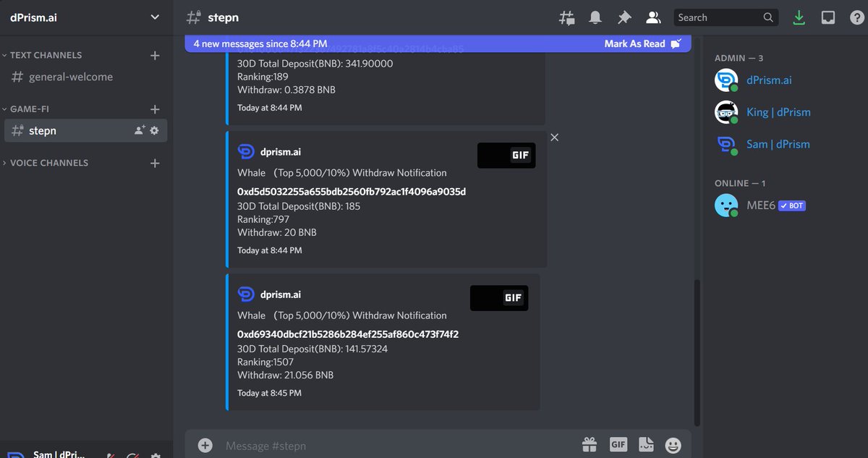The width and height of the screenshot is (868, 458).
Task: Create channel in VOICE CHANNELS with plus
Action: coord(154,163)
